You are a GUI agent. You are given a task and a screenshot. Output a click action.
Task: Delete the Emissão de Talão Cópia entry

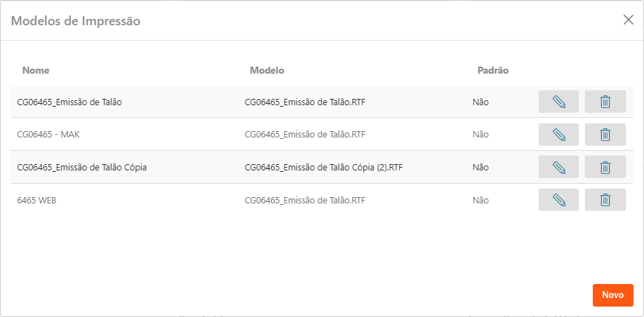pyautogui.click(x=605, y=167)
